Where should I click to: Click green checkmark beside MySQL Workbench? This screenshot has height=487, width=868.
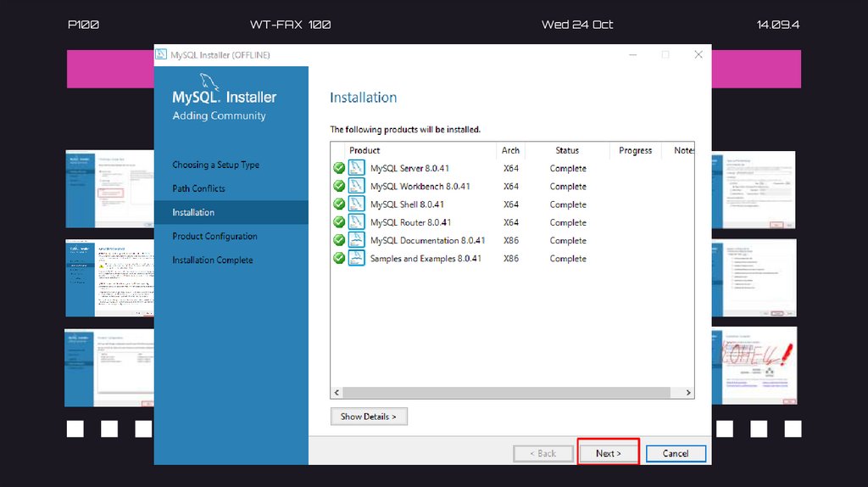point(339,186)
